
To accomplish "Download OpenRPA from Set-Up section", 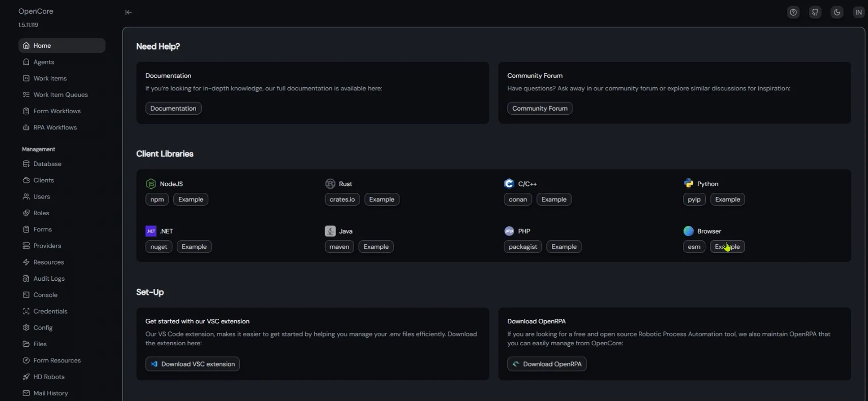I will coord(547,364).
